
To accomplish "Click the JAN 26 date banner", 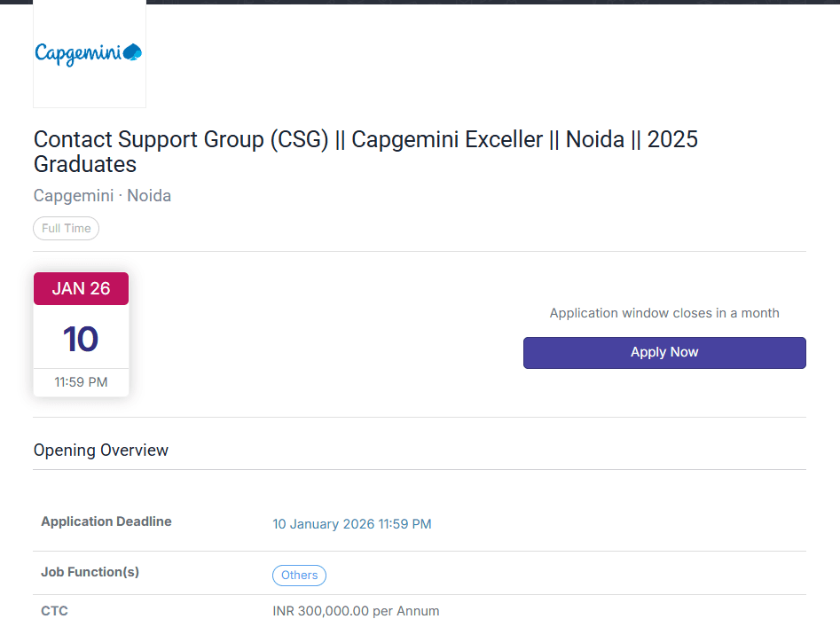I will point(81,288).
